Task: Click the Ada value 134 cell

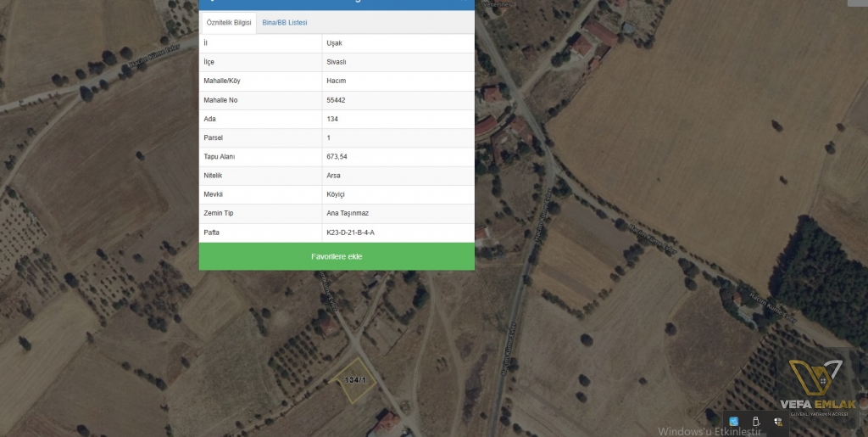Action: 398,119
